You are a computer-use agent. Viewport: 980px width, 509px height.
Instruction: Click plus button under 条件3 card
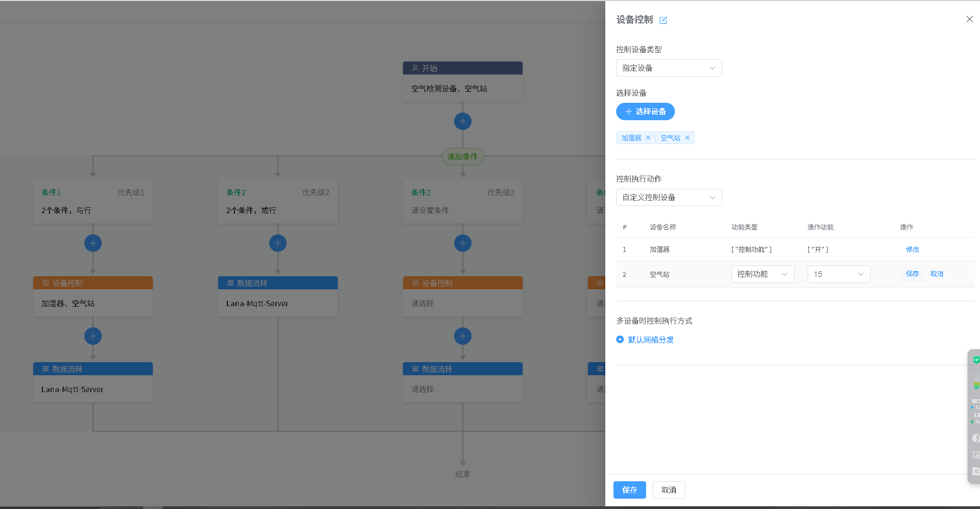(462, 243)
